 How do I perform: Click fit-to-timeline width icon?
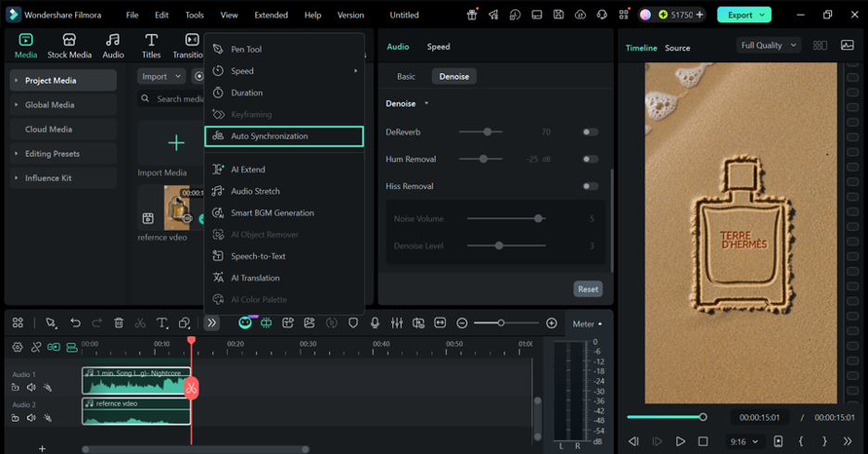point(440,323)
